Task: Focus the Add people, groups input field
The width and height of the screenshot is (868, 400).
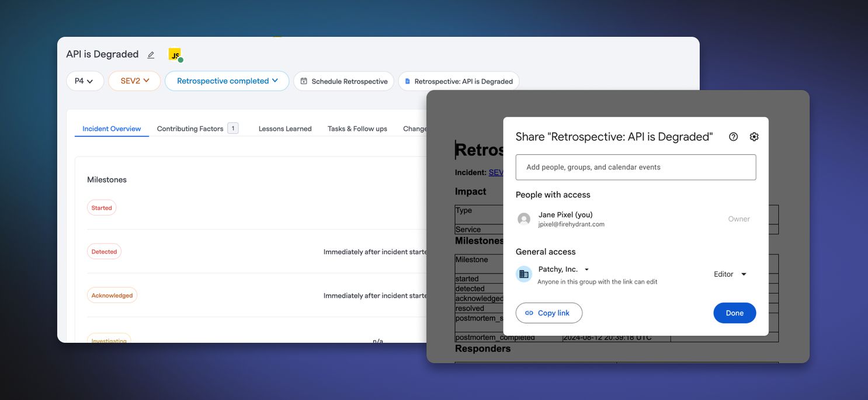Action: coord(636,167)
